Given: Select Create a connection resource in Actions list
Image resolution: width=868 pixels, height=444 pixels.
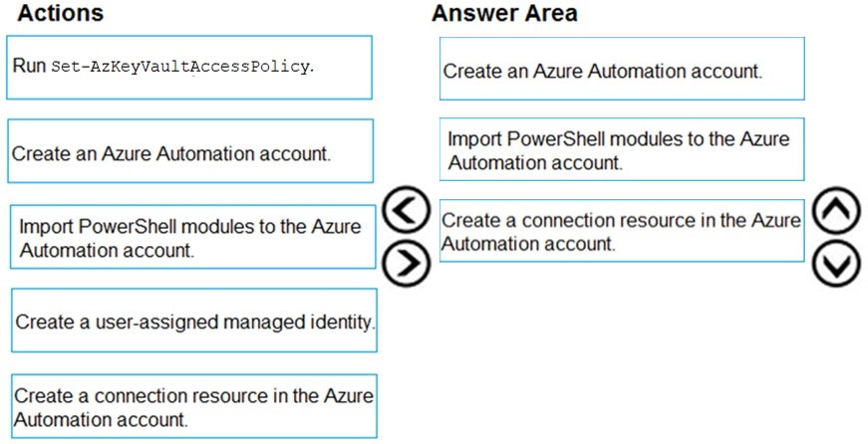Looking at the screenshot, I should click(x=194, y=406).
